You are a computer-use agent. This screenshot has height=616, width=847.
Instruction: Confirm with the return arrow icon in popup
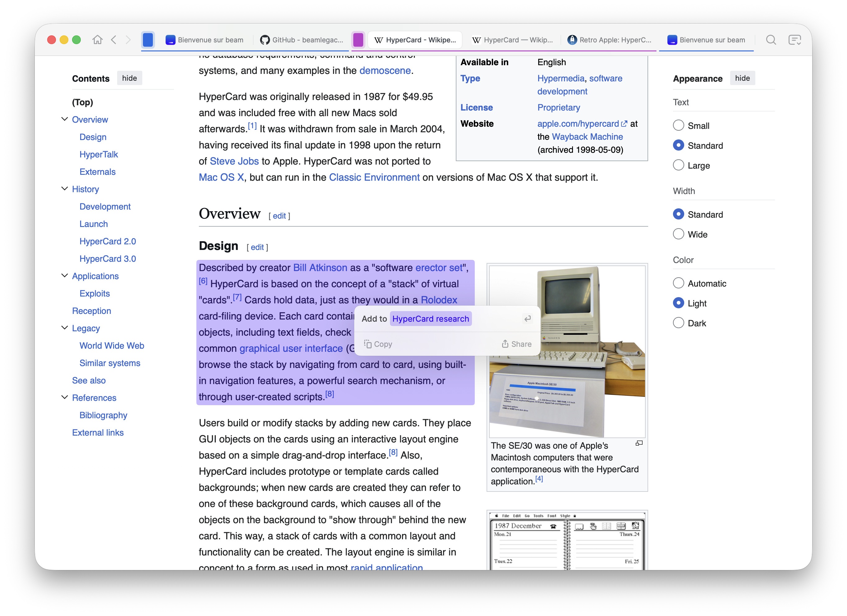coord(527,319)
